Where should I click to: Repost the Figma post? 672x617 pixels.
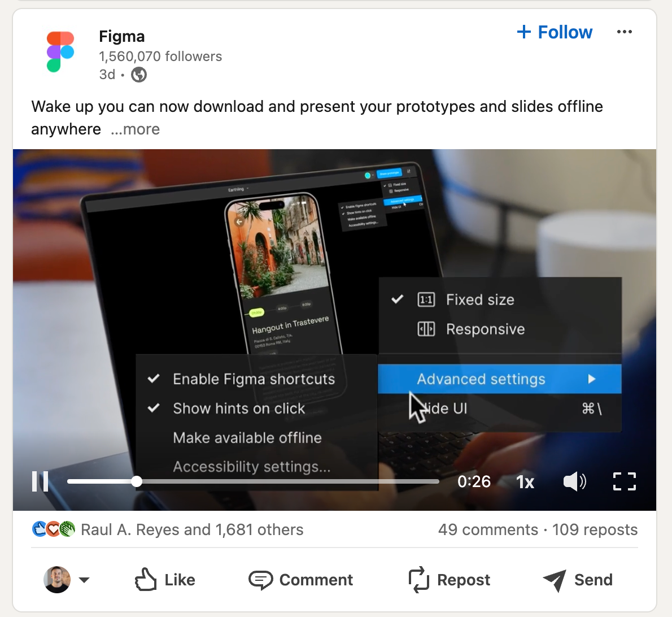click(x=449, y=580)
